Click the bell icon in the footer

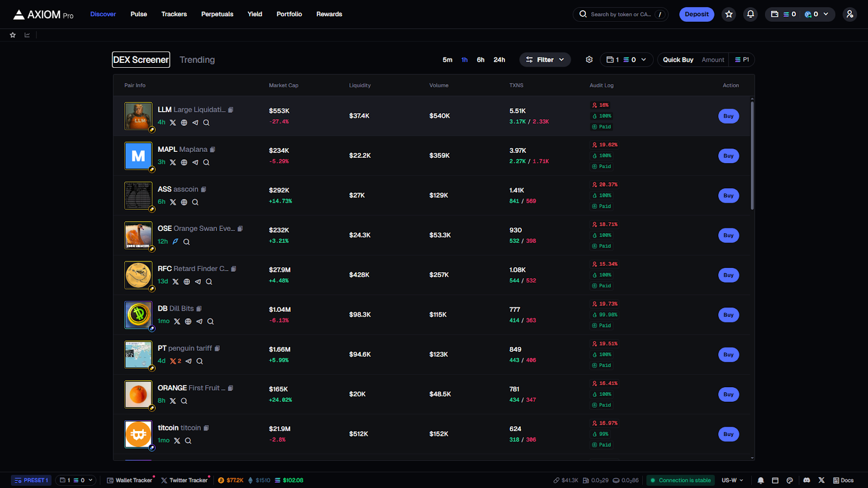761,480
